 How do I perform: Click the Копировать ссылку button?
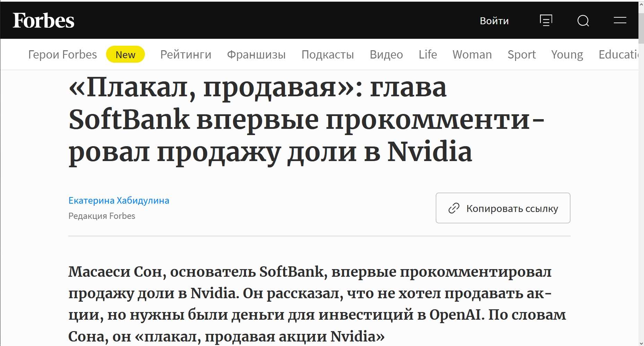click(x=503, y=208)
